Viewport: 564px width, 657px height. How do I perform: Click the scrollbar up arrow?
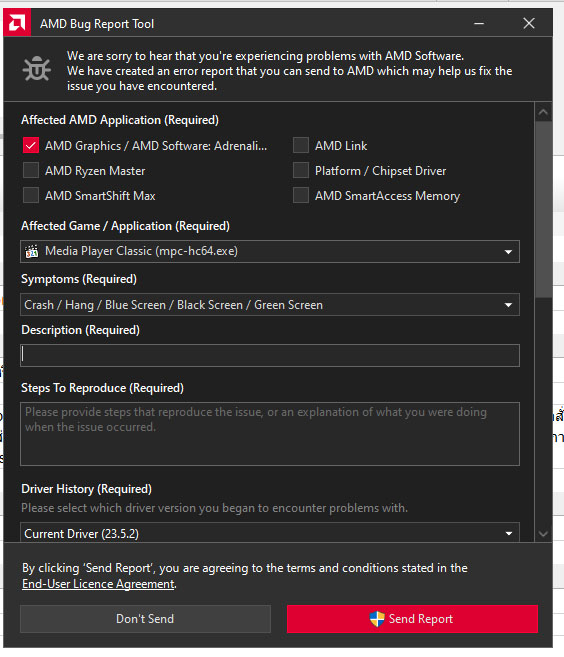coord(543,112)
